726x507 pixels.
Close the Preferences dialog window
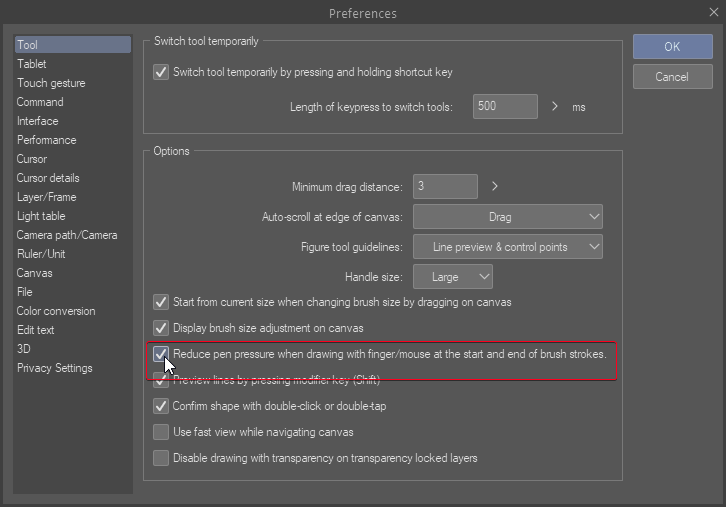click(708, 13)
